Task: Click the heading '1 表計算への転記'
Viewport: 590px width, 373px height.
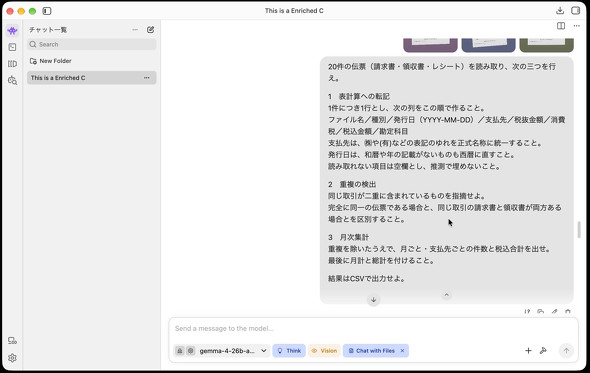Action: click(x=359, y=97)
